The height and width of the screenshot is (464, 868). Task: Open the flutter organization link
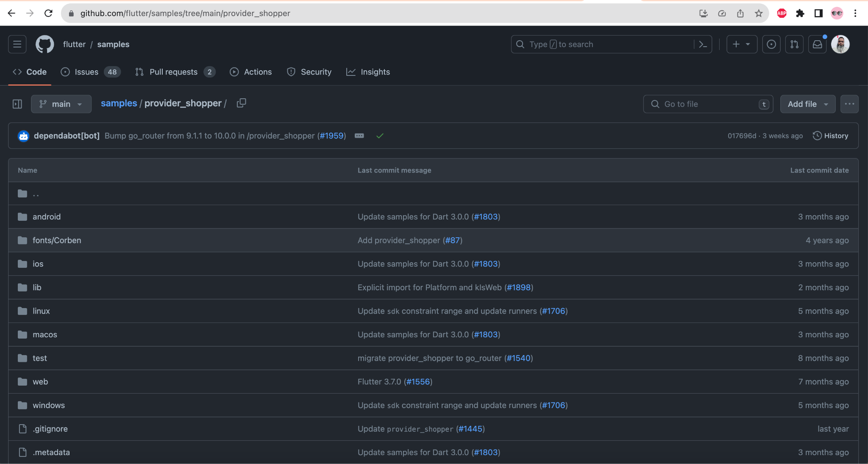click(x=74, y=44)
